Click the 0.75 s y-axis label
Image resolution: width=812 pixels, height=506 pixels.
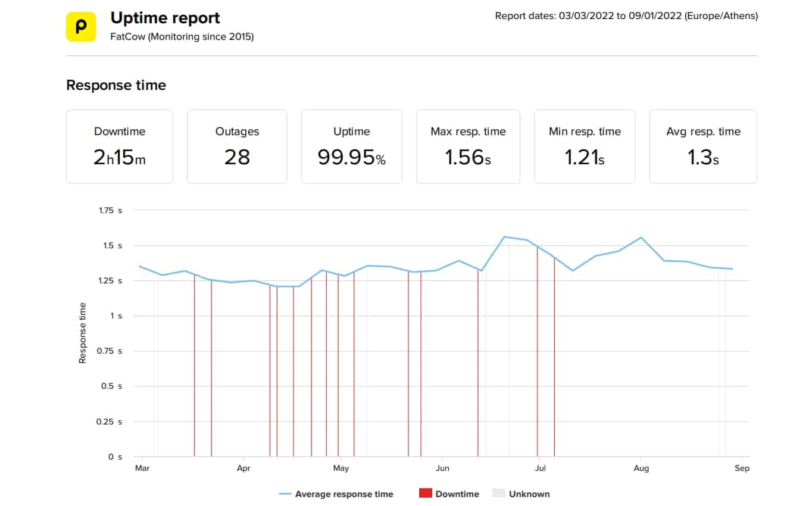110,351
